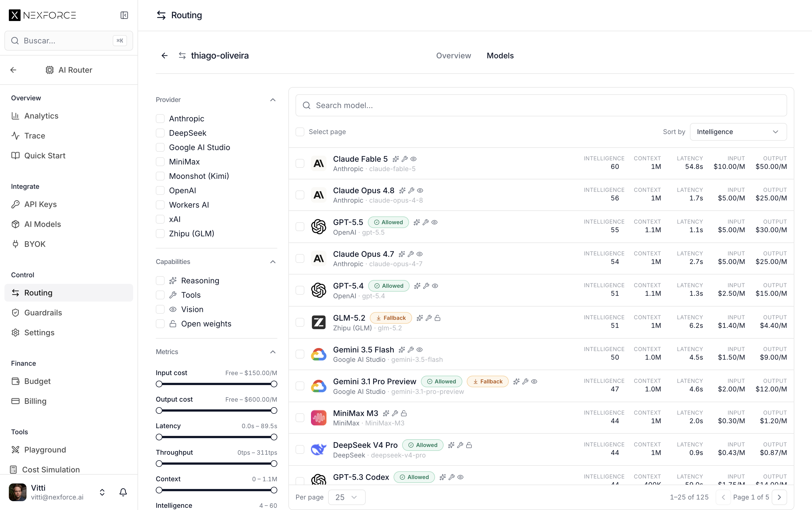This screenshot has width=812, height=510.
Task: Click the OpenAI logo for GPT-5.5
Action: [318, 227]
